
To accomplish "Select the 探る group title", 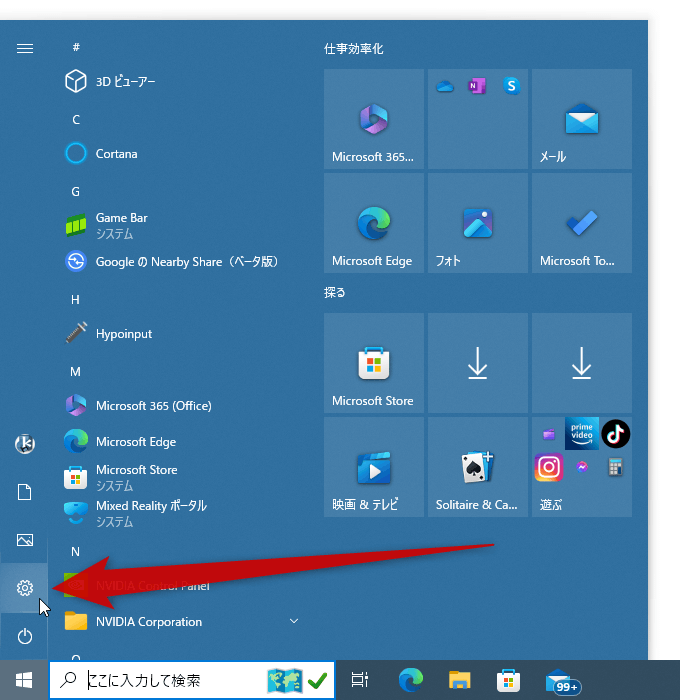I will pos(334,292).
